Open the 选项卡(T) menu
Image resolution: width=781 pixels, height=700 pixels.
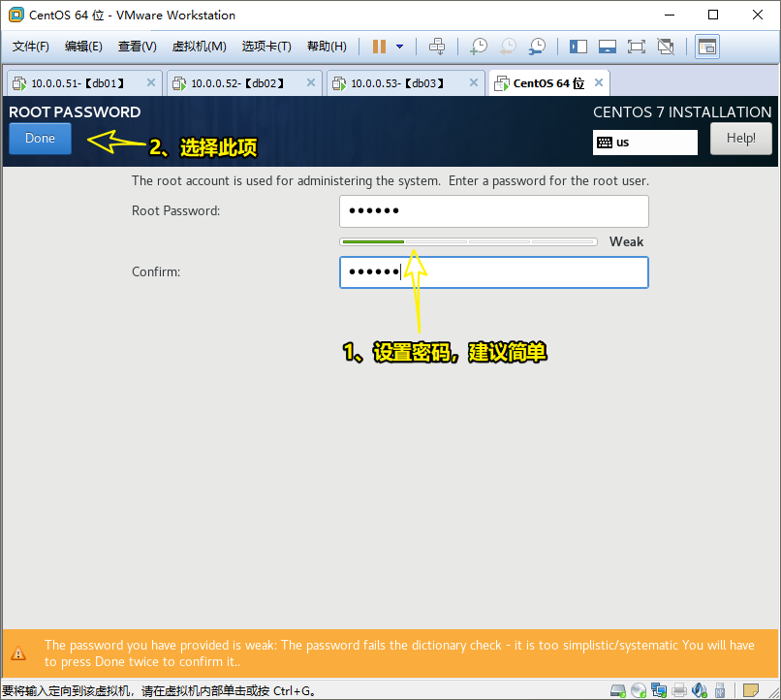click(x=266, y=47)
